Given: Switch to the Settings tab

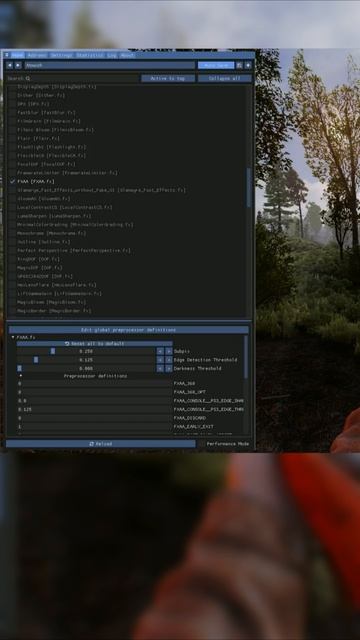Looking at the screenshot, I should click(x=62, y=55).
